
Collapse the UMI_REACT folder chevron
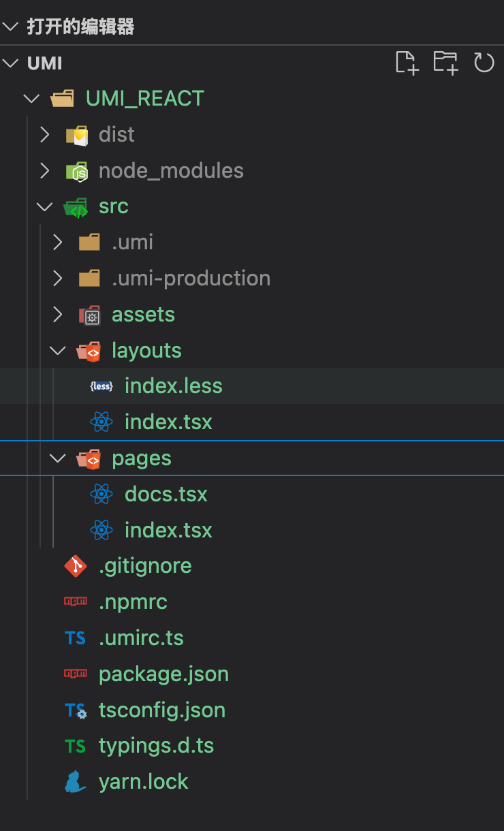click(31, 99)
